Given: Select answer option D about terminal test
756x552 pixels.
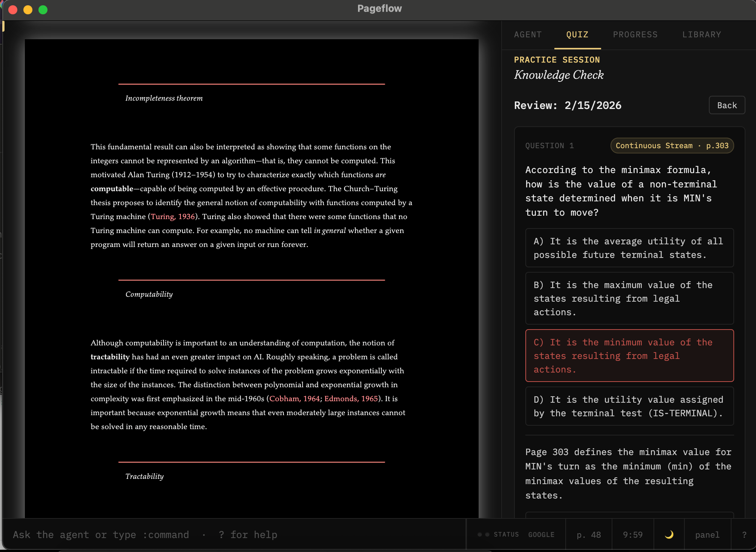Looking at the screenshot, I should coord(629,406).
